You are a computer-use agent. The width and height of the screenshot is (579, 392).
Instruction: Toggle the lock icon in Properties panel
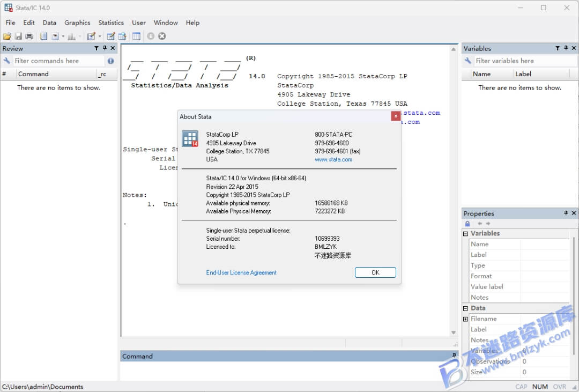[x=467, y=224]
